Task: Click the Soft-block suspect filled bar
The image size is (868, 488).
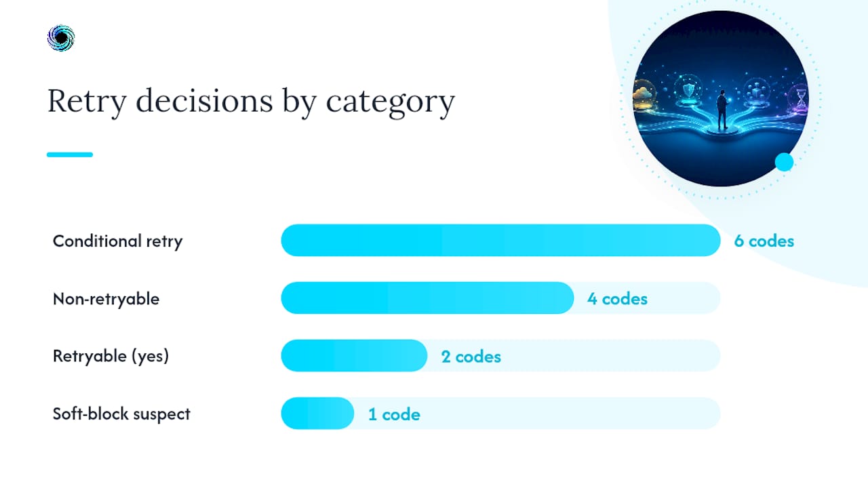Action: click(x=317, y=413)
